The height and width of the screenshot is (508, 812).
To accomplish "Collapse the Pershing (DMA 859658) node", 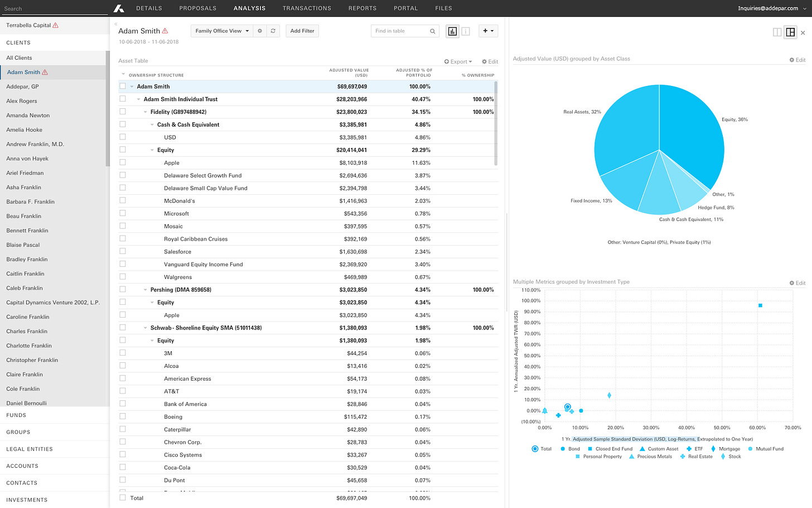I will 145,290.
